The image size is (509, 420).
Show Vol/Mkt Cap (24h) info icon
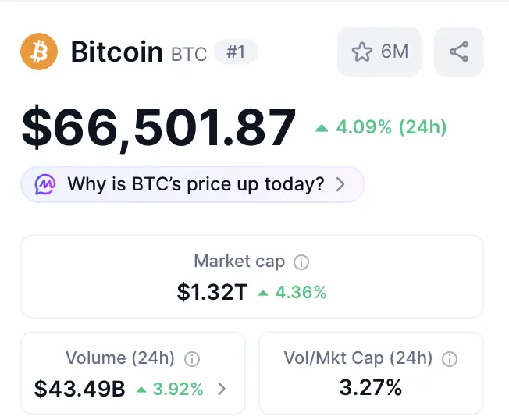450,359
